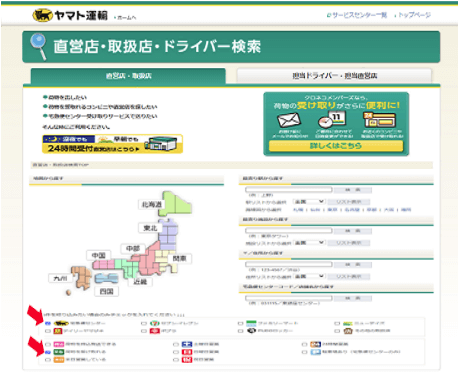
Task: Click the orange open-today icon
Action: (59, 360)
